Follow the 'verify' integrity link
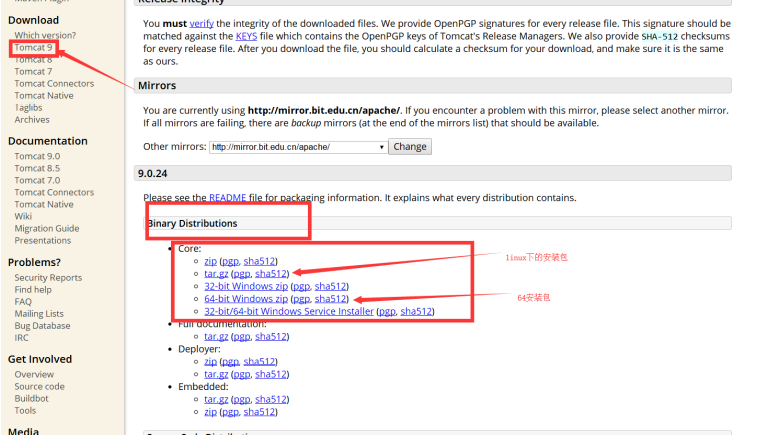 (x=201, y=23)
